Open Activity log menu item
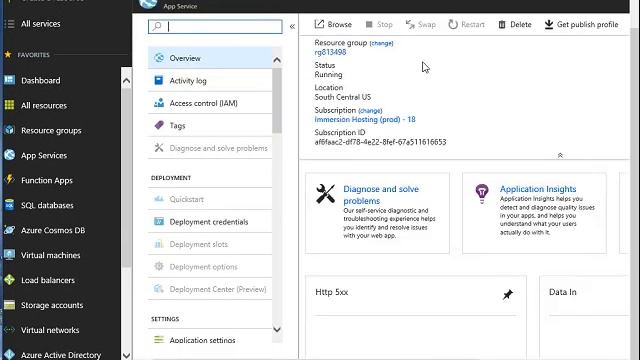 click(210, 80)
